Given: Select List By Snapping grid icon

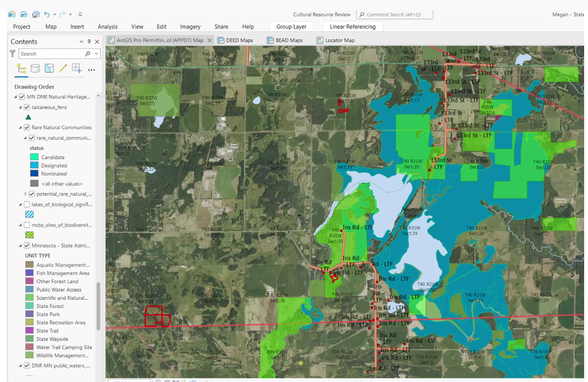Looking at the screenshot, I should click(x=77, y=68).
